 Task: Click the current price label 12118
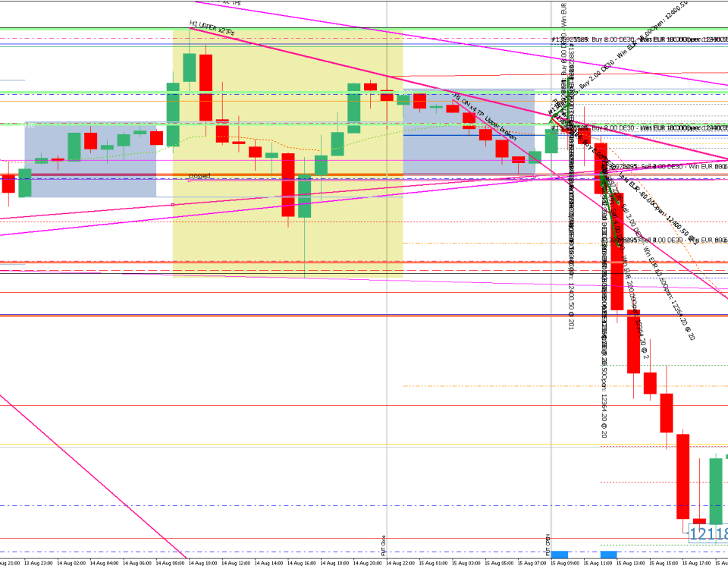click(708, 535)
